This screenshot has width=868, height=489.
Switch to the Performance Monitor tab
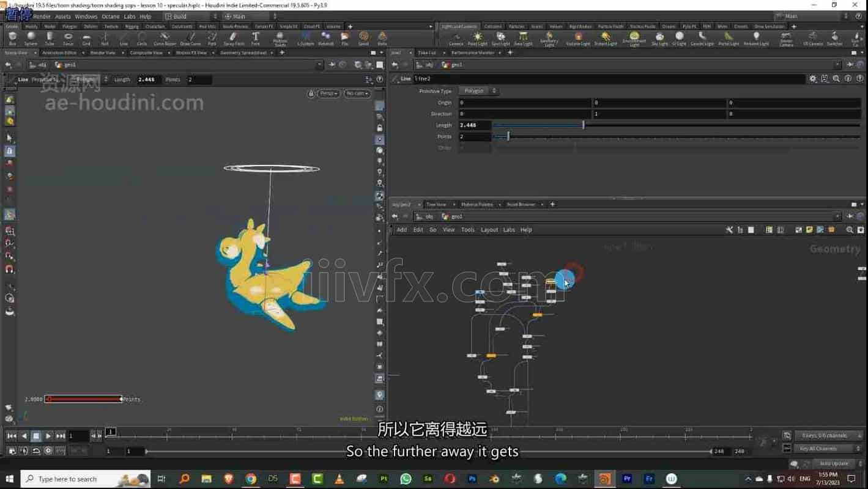(472, 53)
